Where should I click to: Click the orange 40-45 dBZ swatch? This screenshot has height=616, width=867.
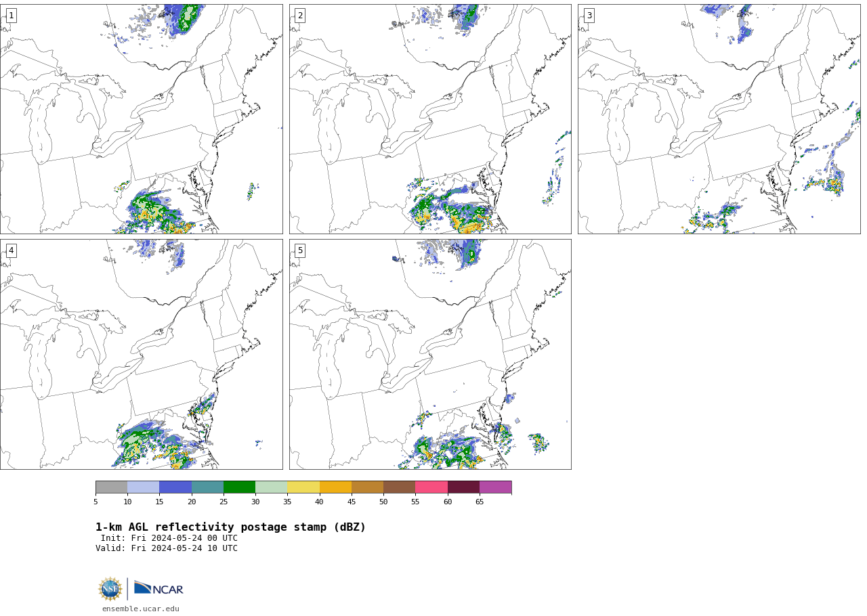[x=335, y=487]
